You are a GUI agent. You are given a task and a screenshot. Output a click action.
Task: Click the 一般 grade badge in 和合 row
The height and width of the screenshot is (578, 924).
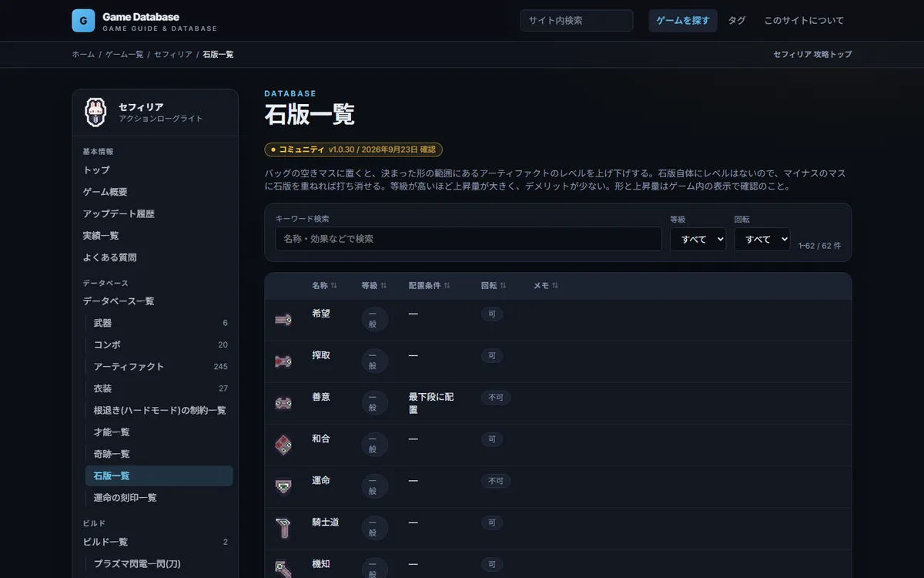tap(374, 444)
